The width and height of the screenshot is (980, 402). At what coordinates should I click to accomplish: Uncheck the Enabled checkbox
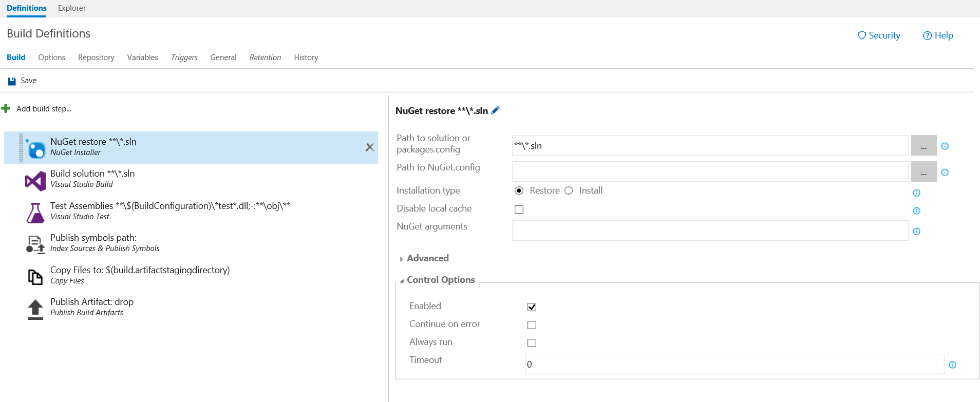tap(532, 307)
